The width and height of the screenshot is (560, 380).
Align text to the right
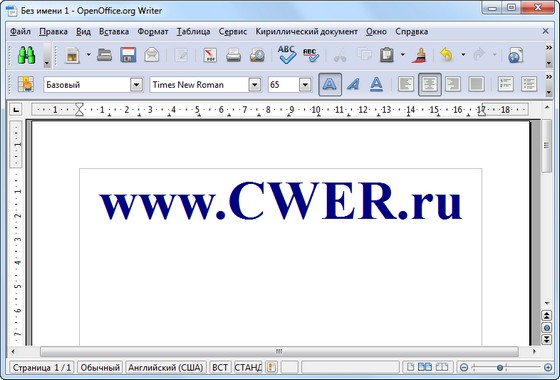[x=452, y=84]
